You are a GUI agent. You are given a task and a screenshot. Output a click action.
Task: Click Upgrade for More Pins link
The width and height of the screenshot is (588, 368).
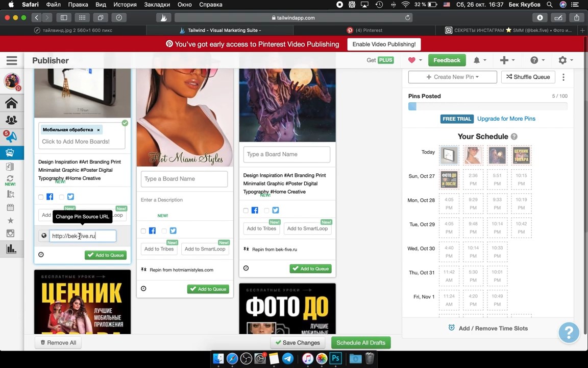click(506, 119)
